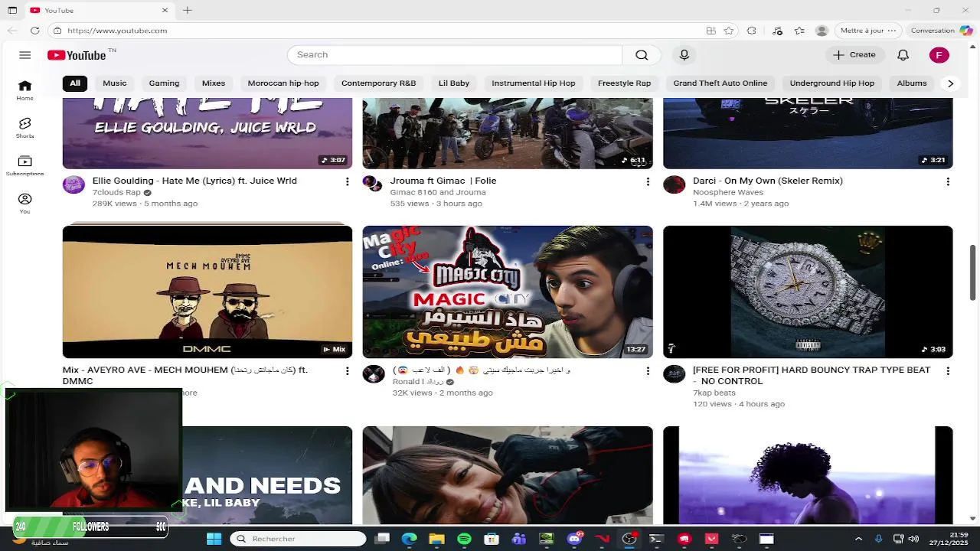Viewport: 980px width, 551px height.
Task: Open File Explorer from the taskbar
Action: click(x=436, y=539)
